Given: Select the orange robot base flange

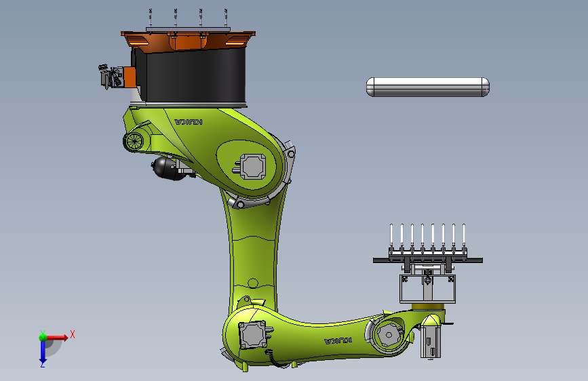Looking at the screenshot, I should 188,41.
